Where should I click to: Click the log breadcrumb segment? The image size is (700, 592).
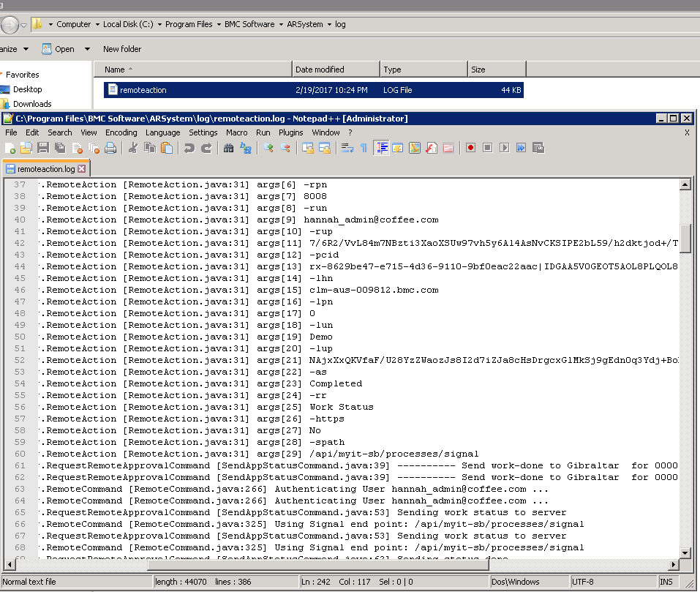click(340, 25)
